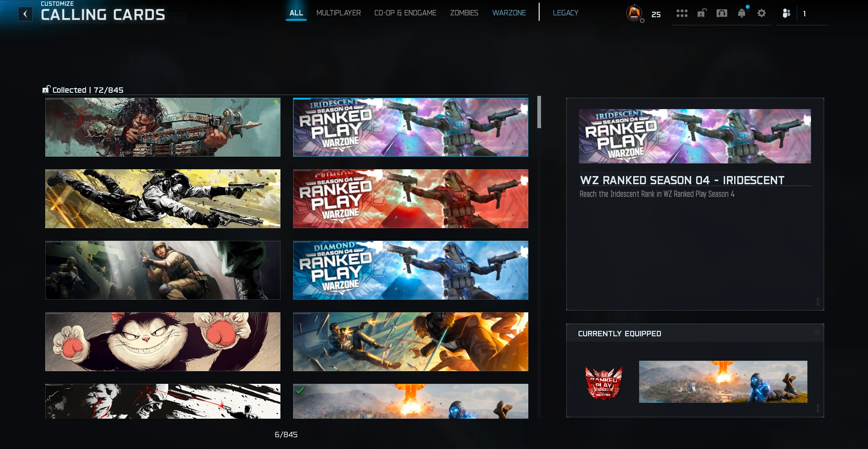
Task: Show the WARZONE calling cards tab
Action: tap(509, 13)
